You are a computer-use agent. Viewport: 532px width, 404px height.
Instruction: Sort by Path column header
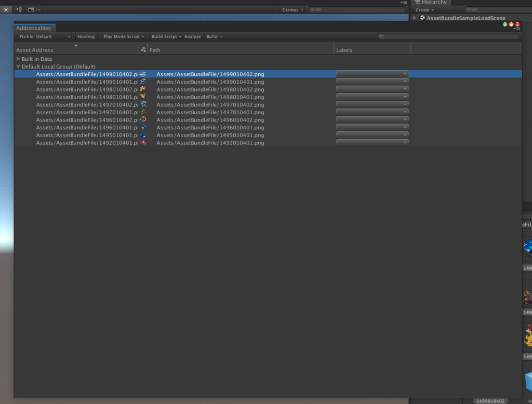[x=241, y=49]
